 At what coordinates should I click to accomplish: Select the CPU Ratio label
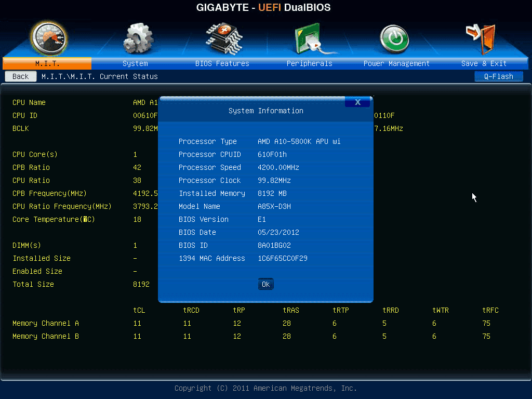pyautogui.click(x=31, y=180)
